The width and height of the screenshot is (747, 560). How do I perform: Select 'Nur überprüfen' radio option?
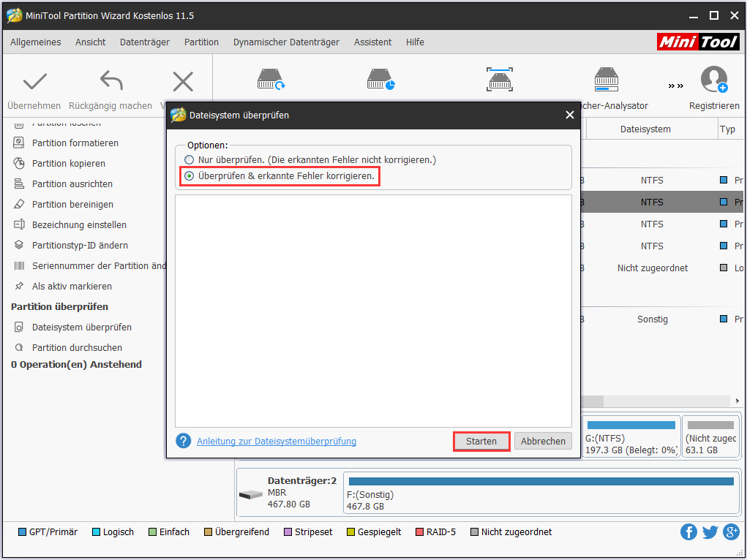click(x=189, y=159)
